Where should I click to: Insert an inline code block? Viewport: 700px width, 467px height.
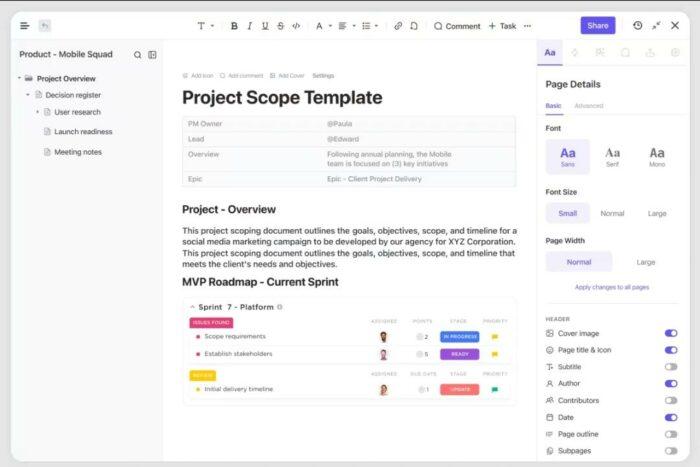click(x=296, y=26)
